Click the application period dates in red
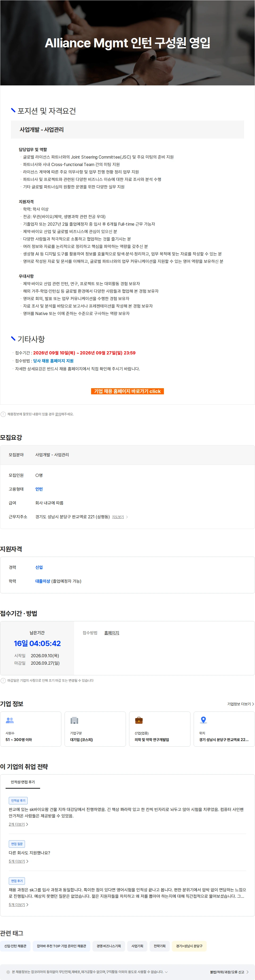255x980 pixels. pyautogui.click(x=84, y=353)
